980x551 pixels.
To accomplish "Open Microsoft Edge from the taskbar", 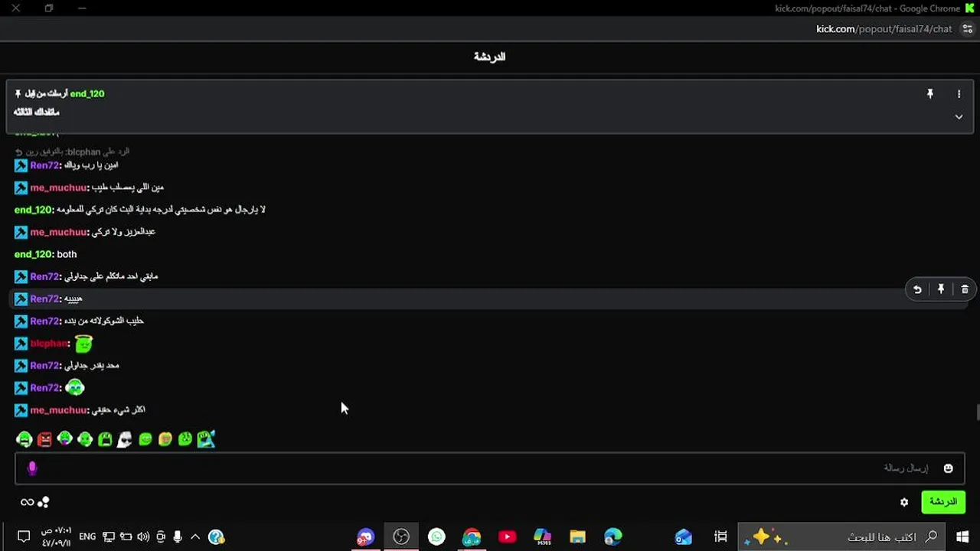I will click(612, 536).
